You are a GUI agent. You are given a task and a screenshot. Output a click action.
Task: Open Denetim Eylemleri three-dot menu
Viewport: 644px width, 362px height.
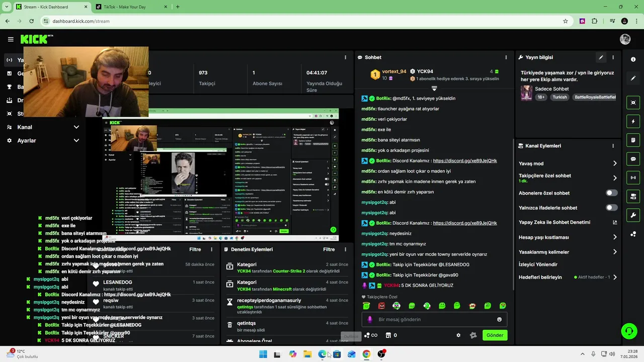(x=345, y=249)
